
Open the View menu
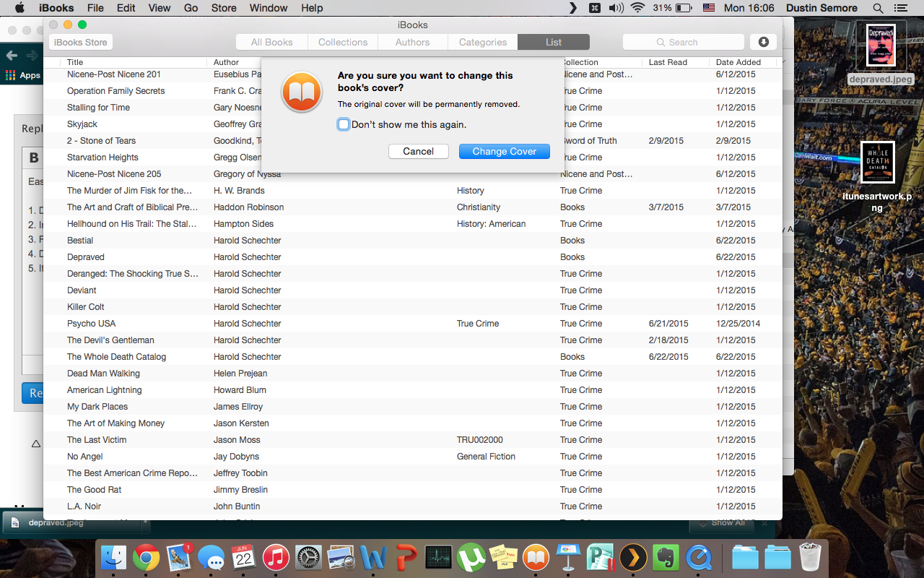160,8
